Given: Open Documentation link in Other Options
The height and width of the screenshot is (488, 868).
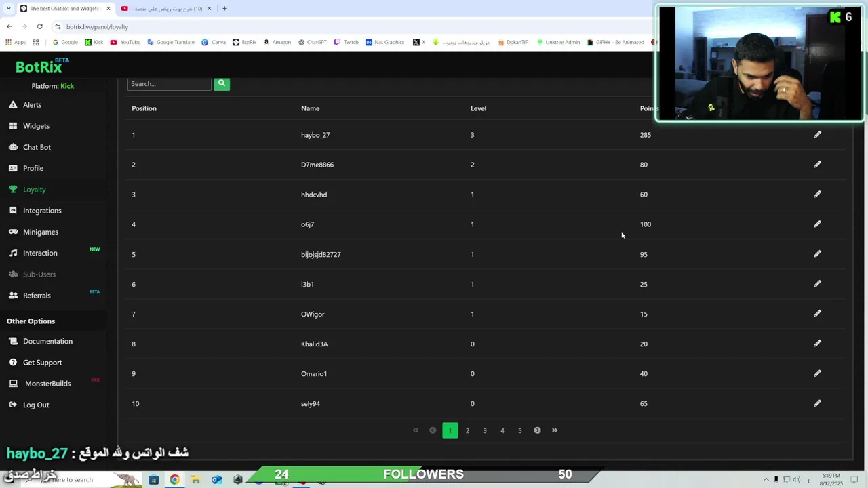Looking at the screenshot, I should pyautogui.click(x=47, y=341).
